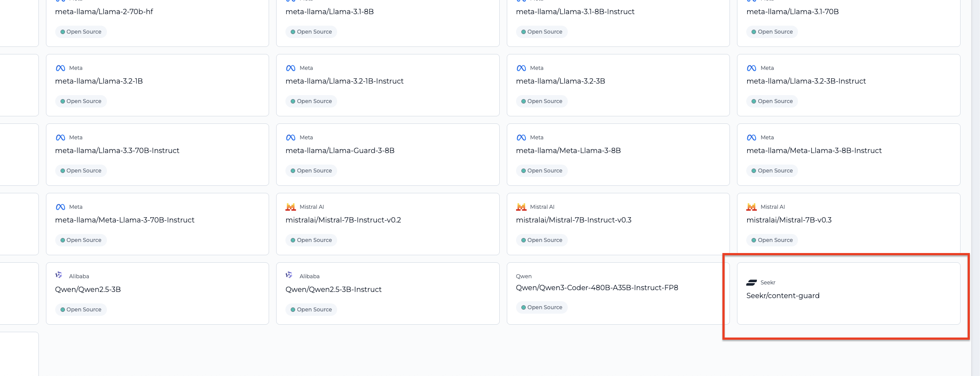Image resolution: width=980 pixels, height=376 pixels.
Task: Click Meta logo on Llama-3.2-3B-Instruct card
Action: pos(752,68)
